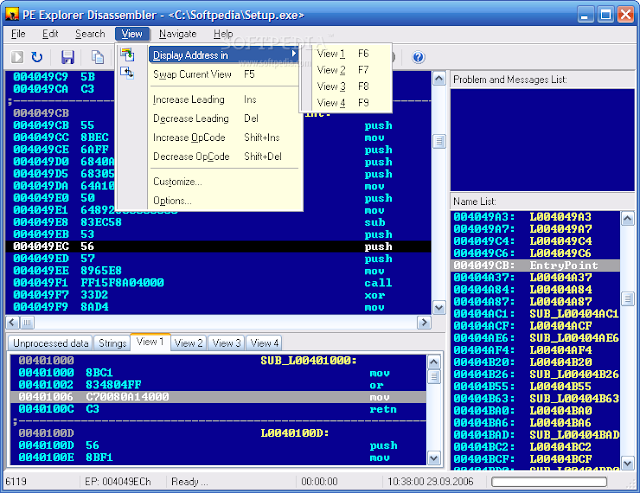This screenshot has height=493, width=640.
Task: Click SUB_L00401000 label in View 1 pane
Action: [309, 360]
